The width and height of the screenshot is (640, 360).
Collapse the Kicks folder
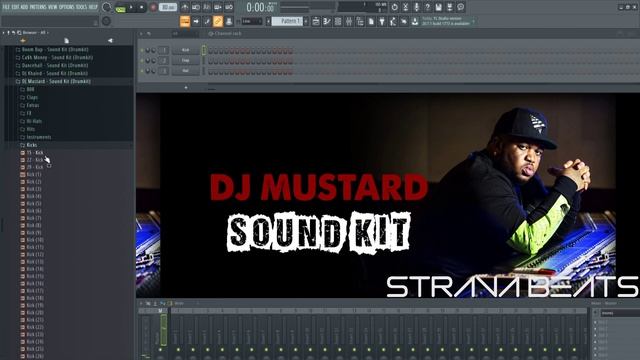[29, 145]
